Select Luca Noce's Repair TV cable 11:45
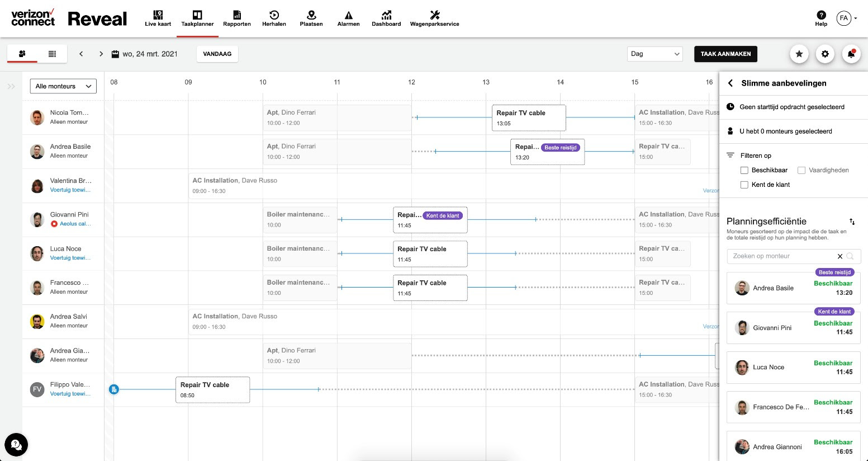The height and width of the screenshot is (461, 868). (430, 253)
